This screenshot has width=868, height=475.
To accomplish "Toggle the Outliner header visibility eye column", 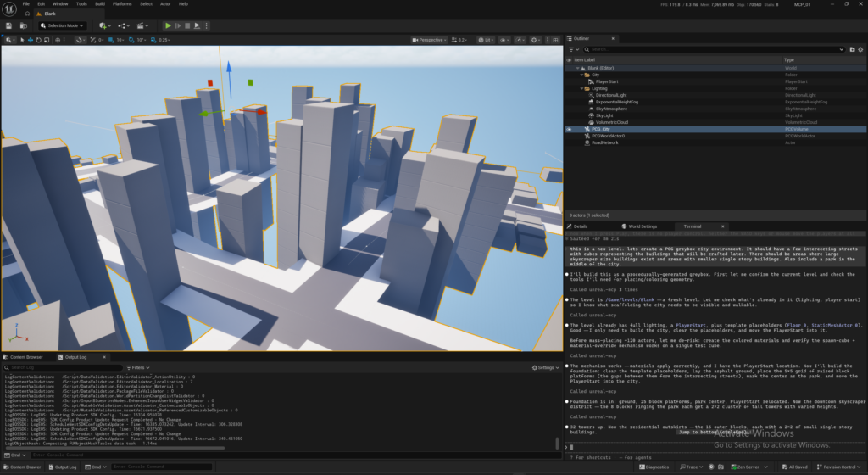I will coord(569,59).
